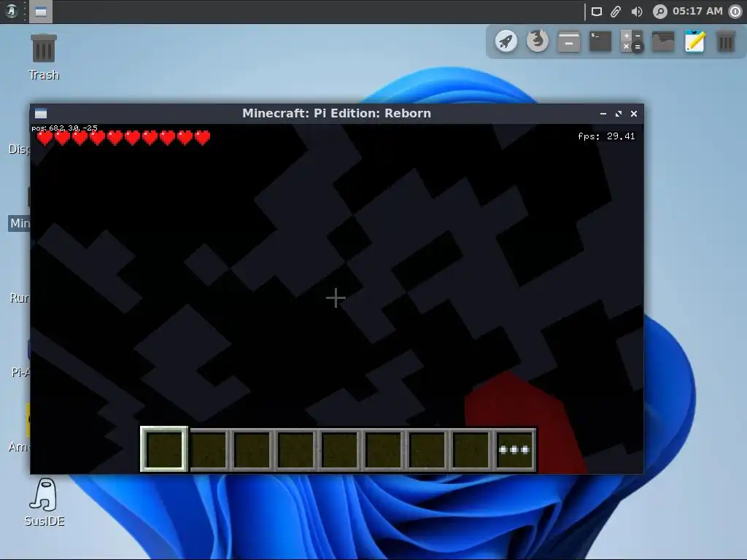747x560 pixels.
Task: Select the highlighted first hotbar slot
Action: pos(164,449)
